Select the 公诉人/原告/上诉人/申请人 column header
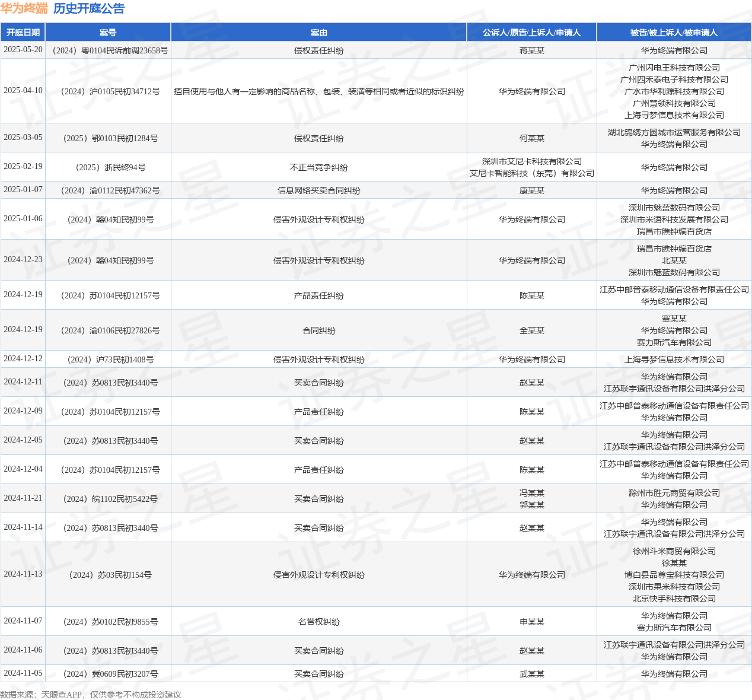752x700 pixels. pyautogui.click(x=531, y=33)
